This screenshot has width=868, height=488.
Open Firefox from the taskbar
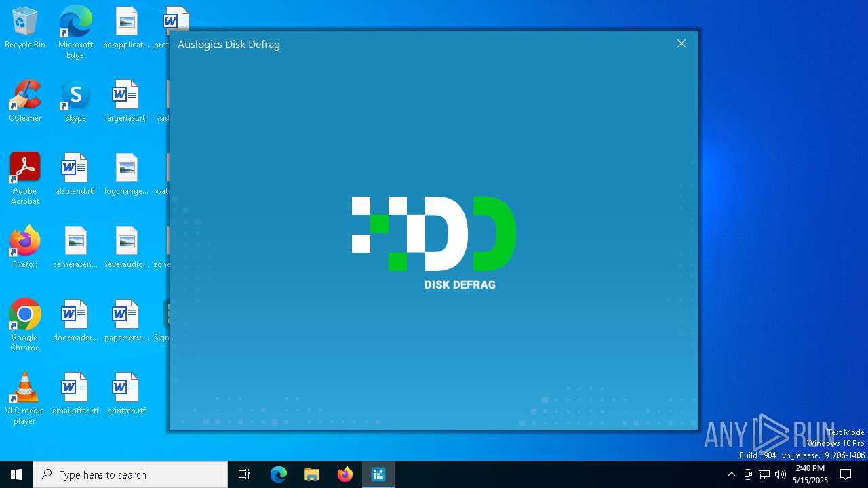pos(345,474)
